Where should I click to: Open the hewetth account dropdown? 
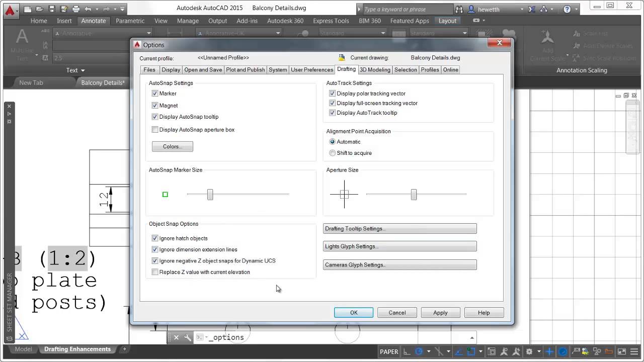pyautogui.click(x=522, y=9)
